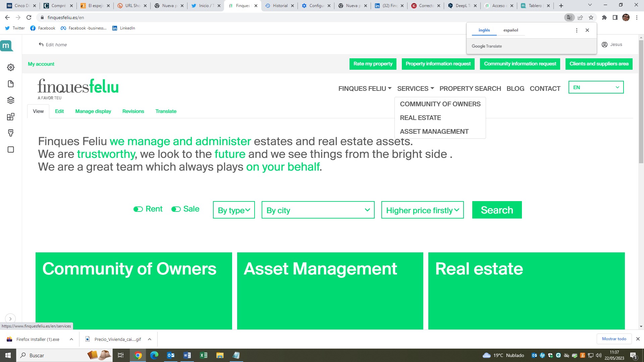Click the layers/pages icon in sidebar
644x362 pixels.
(11, 100)
